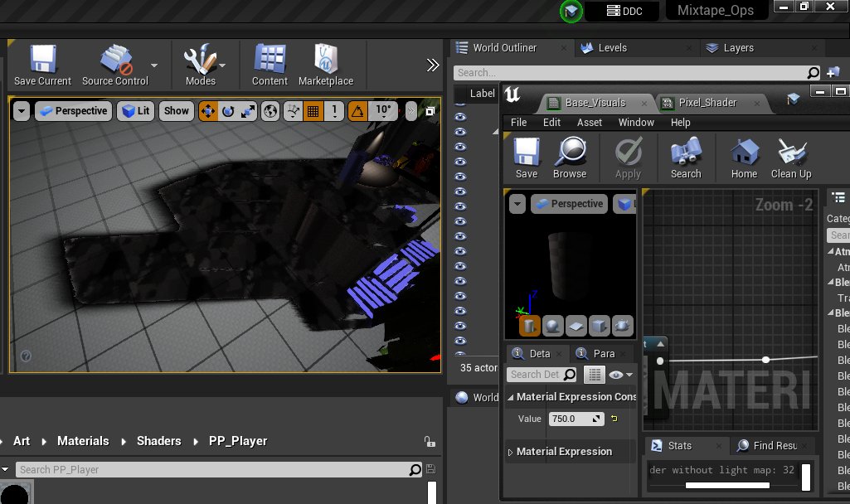Viewport: 850px width, 504px height.
Task: Click the material editor tutorial cap icon
Action: pos(793,99)
